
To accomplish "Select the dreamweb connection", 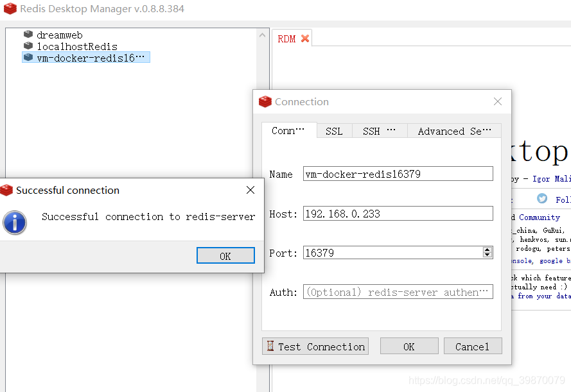I will 60,35.
